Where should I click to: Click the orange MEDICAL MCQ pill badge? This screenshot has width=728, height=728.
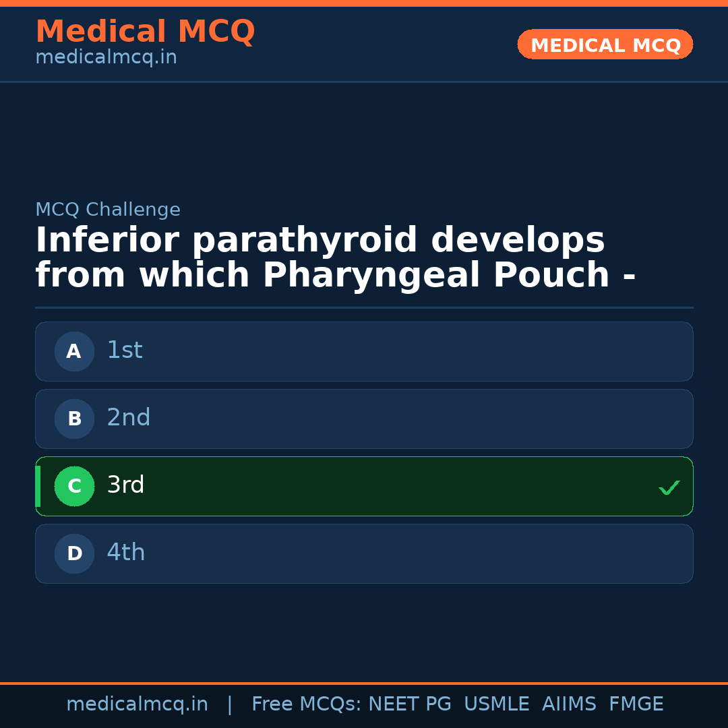click(x=605, y=44)
